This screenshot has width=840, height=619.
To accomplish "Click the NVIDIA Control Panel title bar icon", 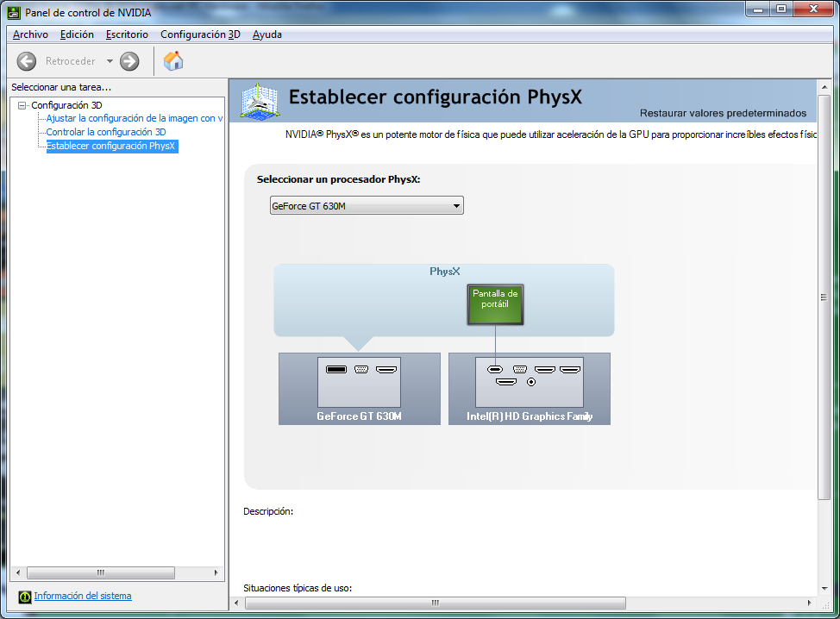I will [14, 12].
